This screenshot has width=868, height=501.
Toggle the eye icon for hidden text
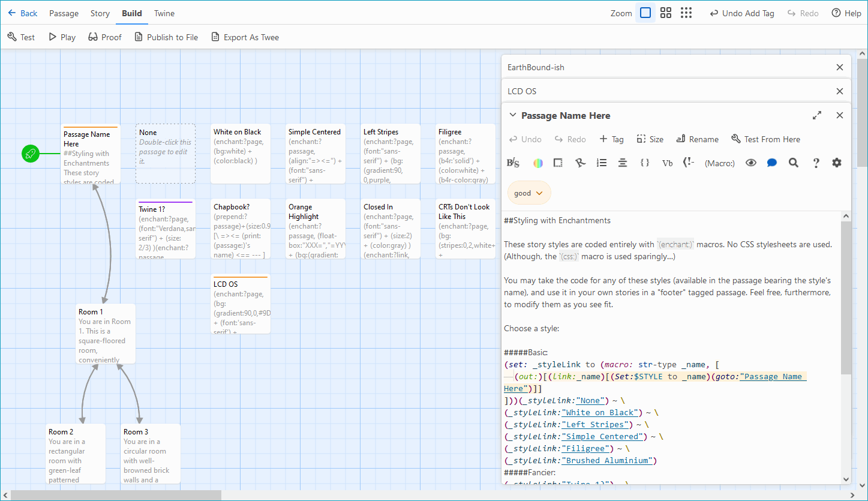[x=750, y=162]
